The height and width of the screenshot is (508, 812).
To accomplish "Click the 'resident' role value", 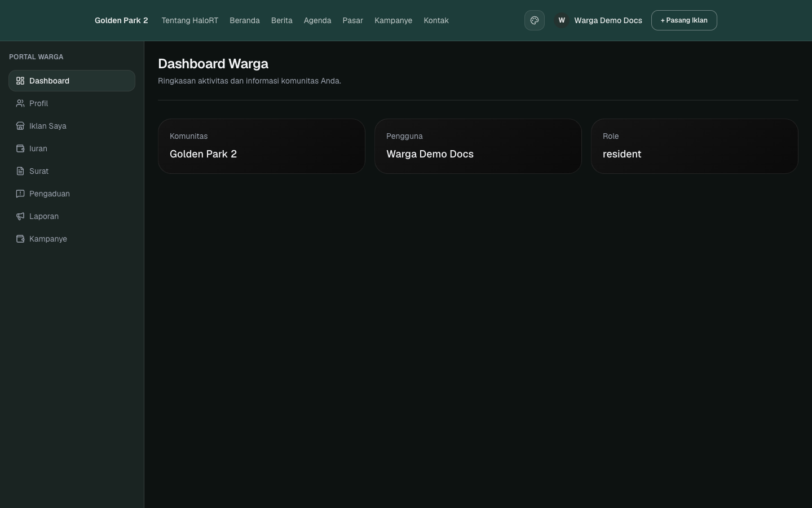I will (x=622, y=154).
